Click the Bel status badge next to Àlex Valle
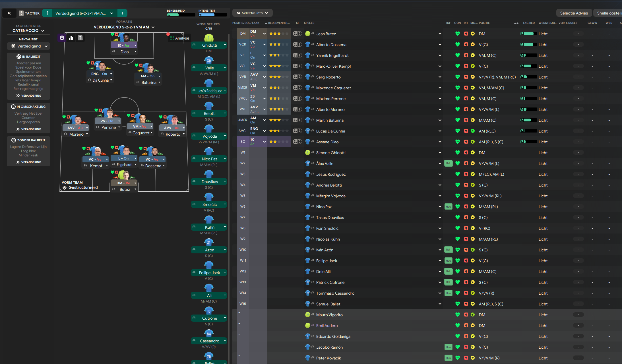The width and height of the screenshot is (622, 364). pyautogui.click(x=448, y=163)
